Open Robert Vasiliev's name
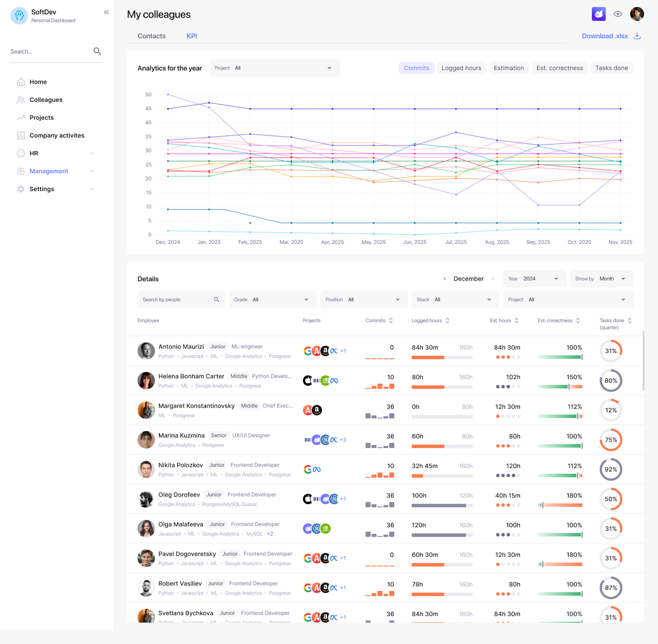This screenshot has width=658, height=644. point(180,583)
